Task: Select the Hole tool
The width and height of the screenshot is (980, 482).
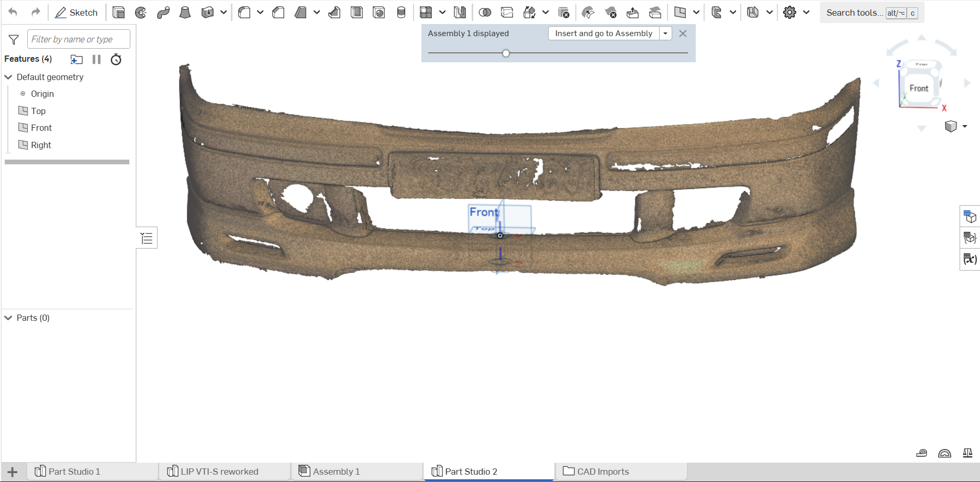Action: (379, 13)
